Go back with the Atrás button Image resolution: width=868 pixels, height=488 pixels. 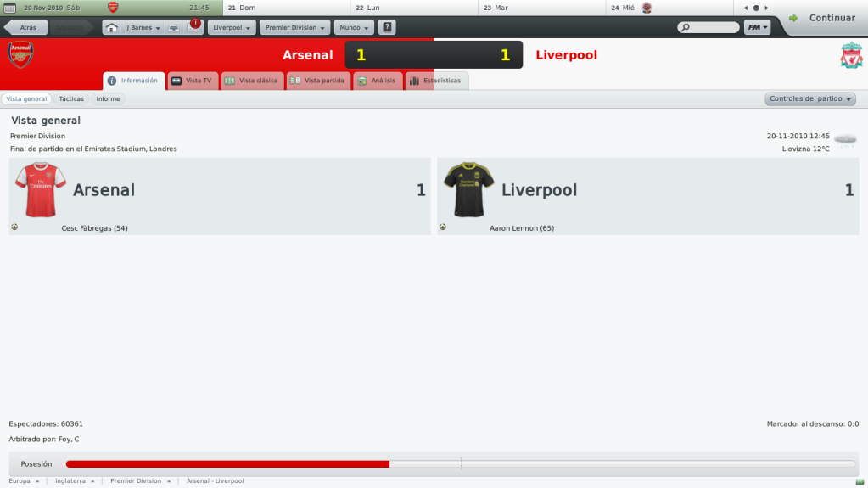[25, 27]
